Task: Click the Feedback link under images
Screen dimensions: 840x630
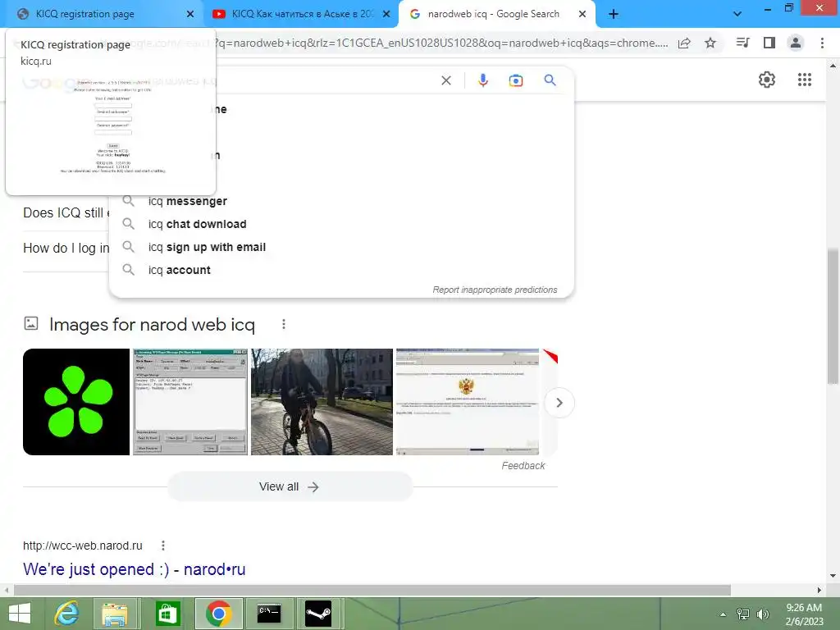Action: [x=523, y=466]
